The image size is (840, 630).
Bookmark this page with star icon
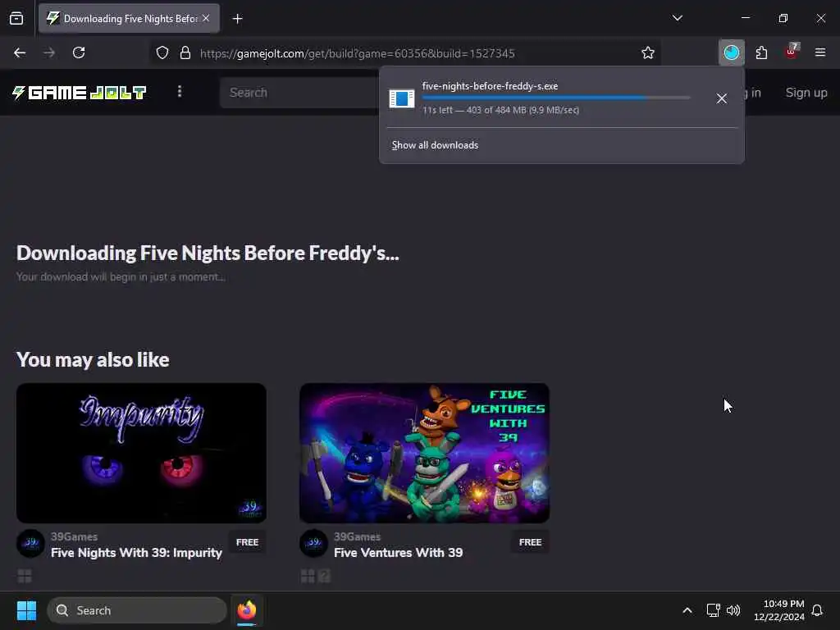648,52
